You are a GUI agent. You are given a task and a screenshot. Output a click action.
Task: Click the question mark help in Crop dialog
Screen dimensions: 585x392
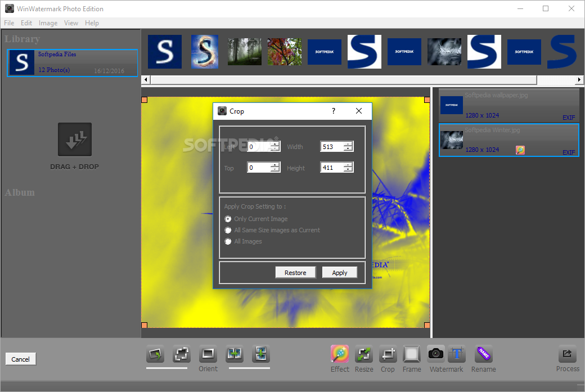click(x=334, y=111)
